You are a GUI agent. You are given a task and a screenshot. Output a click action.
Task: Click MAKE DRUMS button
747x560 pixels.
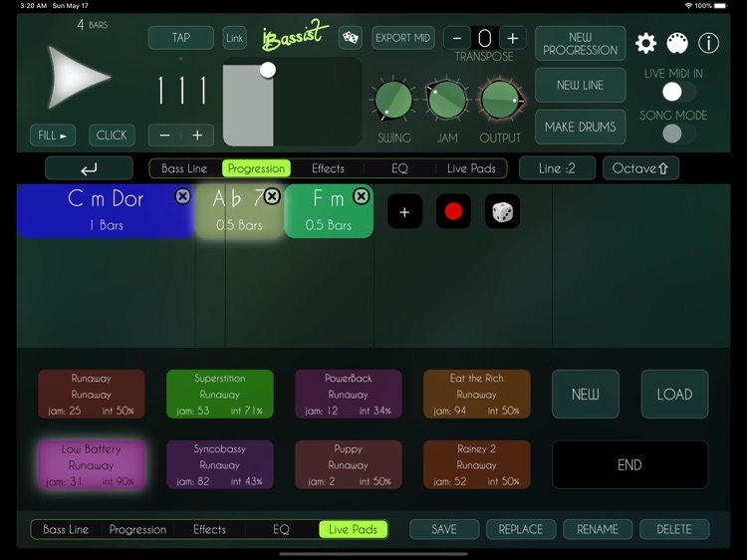[581, 127]
